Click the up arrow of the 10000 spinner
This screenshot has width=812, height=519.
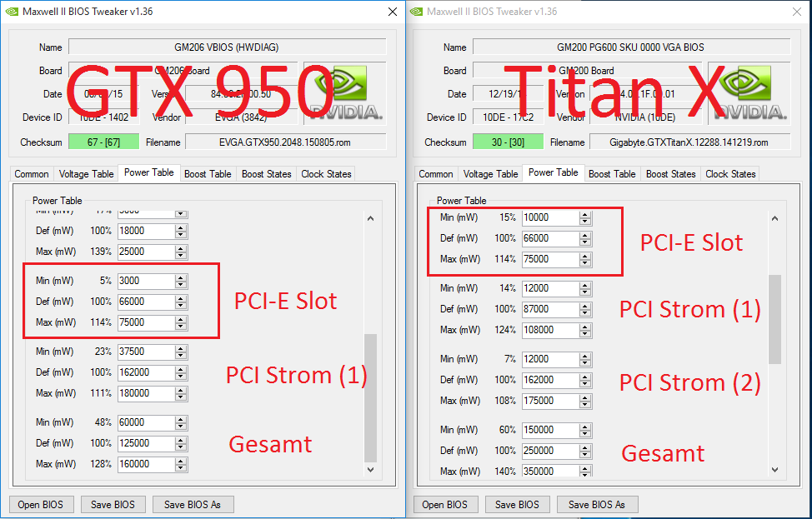pyautogui.click(x=585, y=215)
